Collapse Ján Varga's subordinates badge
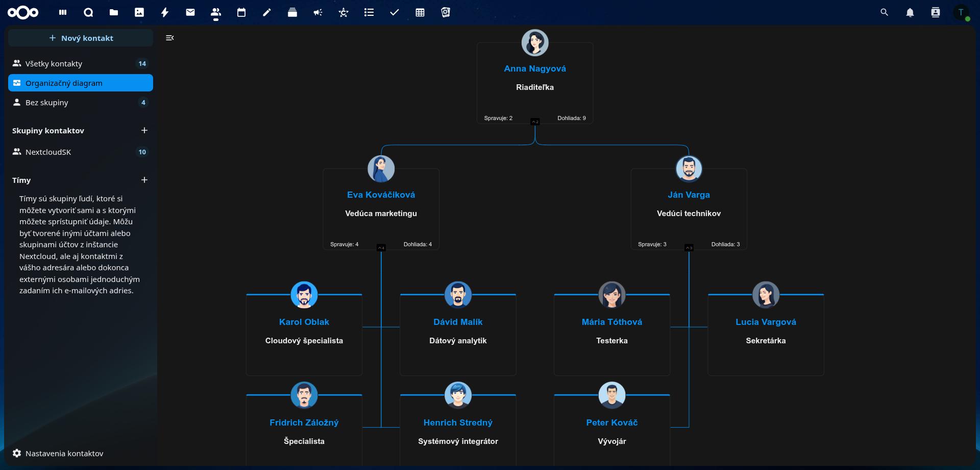 pyautogui.click(x=689, y=247)
